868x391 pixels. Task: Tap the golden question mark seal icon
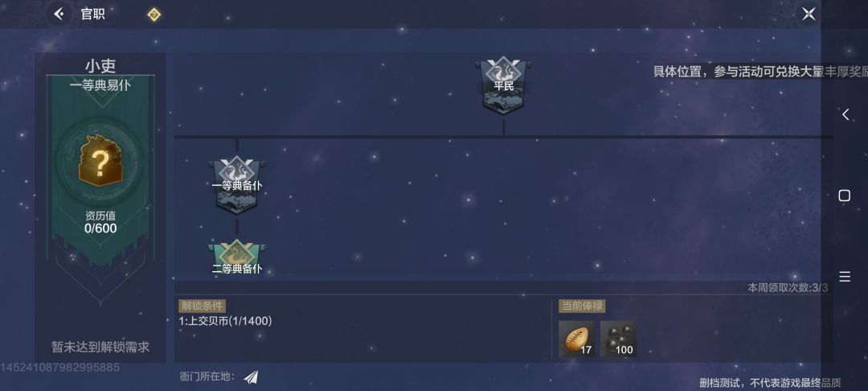click(x=100, y=161)
